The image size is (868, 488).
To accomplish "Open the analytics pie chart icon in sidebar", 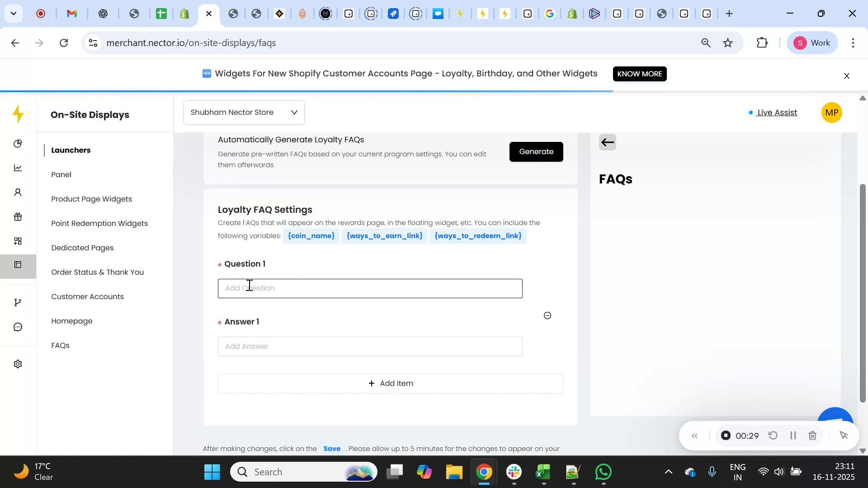I will click(x=18, y=143).
